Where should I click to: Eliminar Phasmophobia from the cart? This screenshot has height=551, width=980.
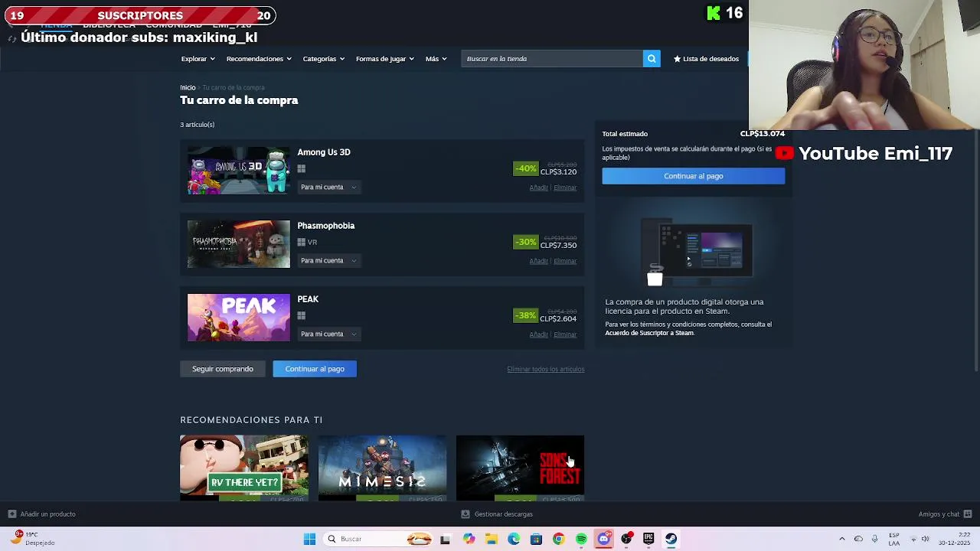tap(565, 261)
